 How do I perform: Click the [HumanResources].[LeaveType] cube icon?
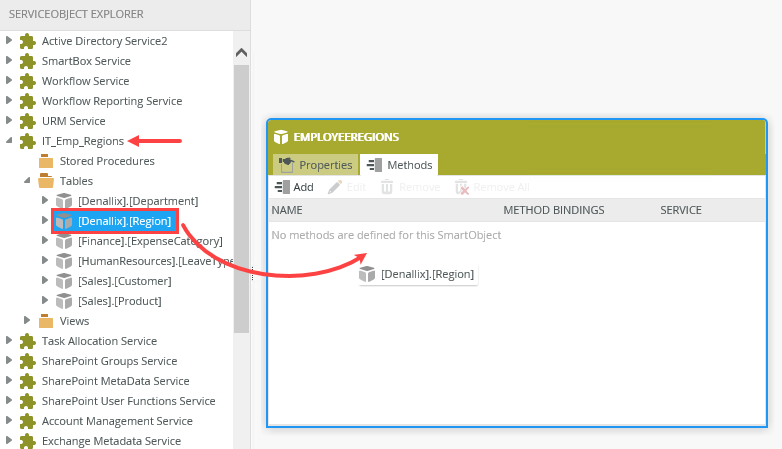pyautogui.click(x=64, y=261)
